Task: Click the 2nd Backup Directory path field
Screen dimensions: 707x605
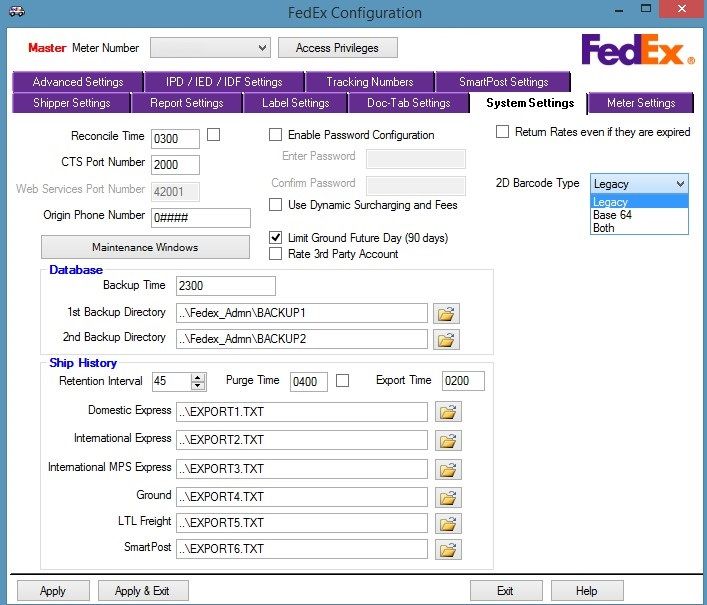Action: point(302,339)
